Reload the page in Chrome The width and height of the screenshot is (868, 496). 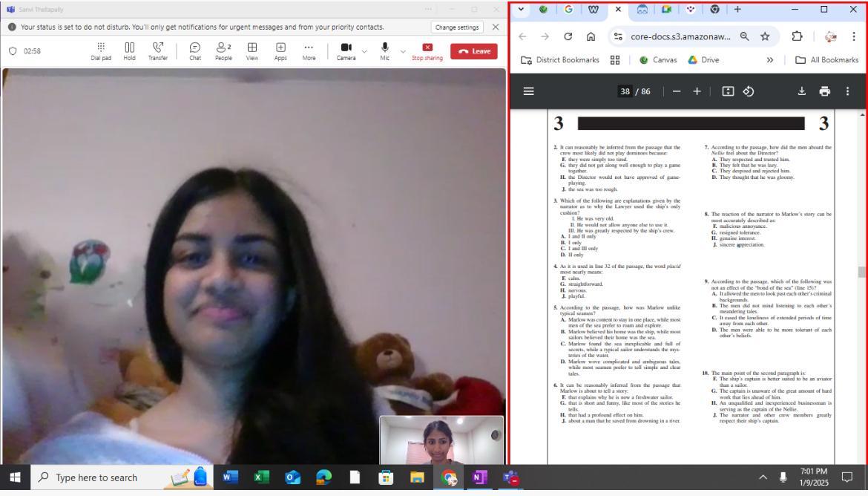click(x=568, y=36)
